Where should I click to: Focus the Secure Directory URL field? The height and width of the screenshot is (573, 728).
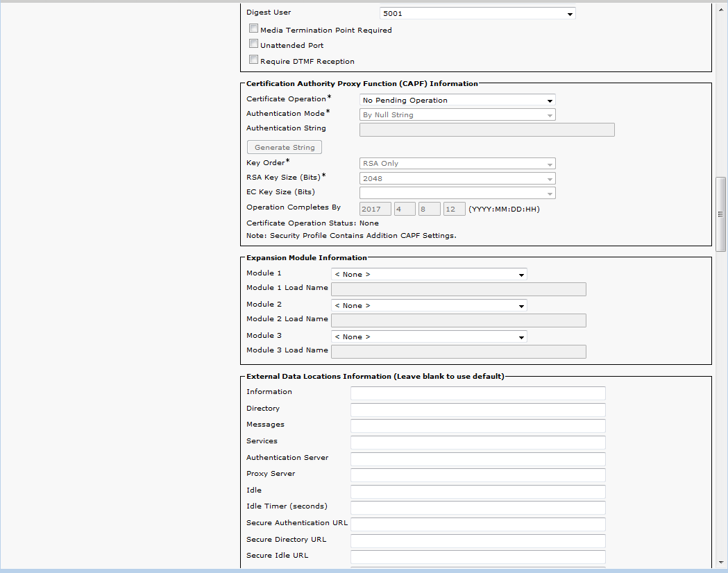click(x=477, y=541)
